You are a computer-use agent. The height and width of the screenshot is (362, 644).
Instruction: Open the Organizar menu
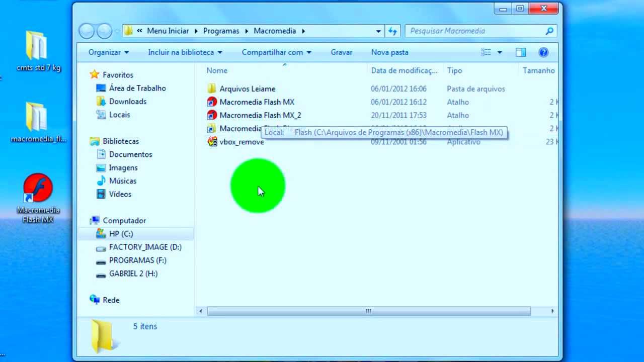pyautogui.click(x=109, y=52)
